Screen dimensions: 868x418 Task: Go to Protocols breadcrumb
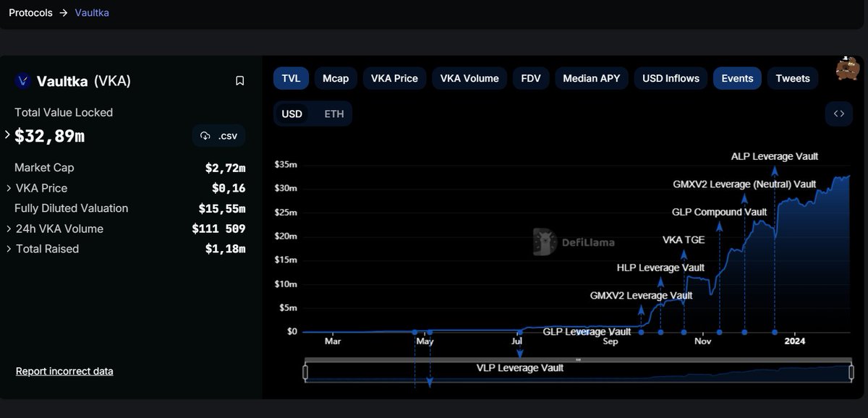(x=30, y=12)
